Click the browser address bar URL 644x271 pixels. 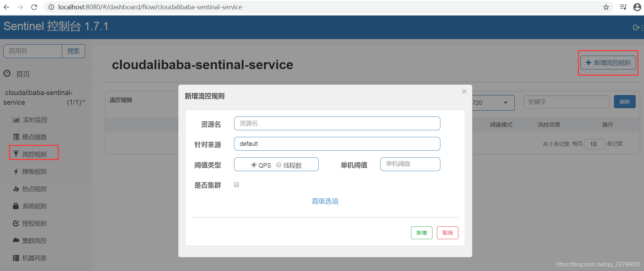point(150,7)
